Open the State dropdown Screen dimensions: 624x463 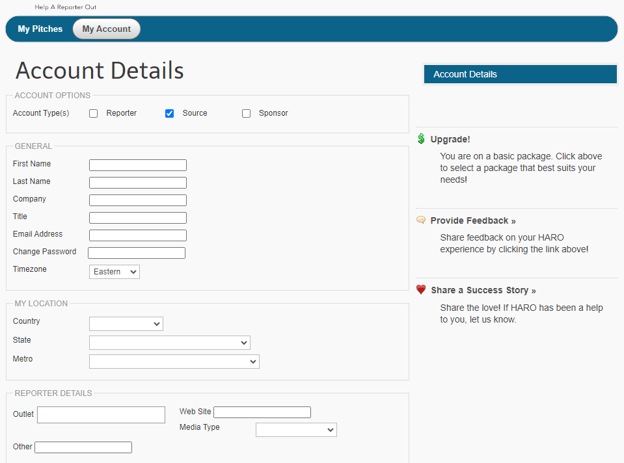[x=170, y=342]
